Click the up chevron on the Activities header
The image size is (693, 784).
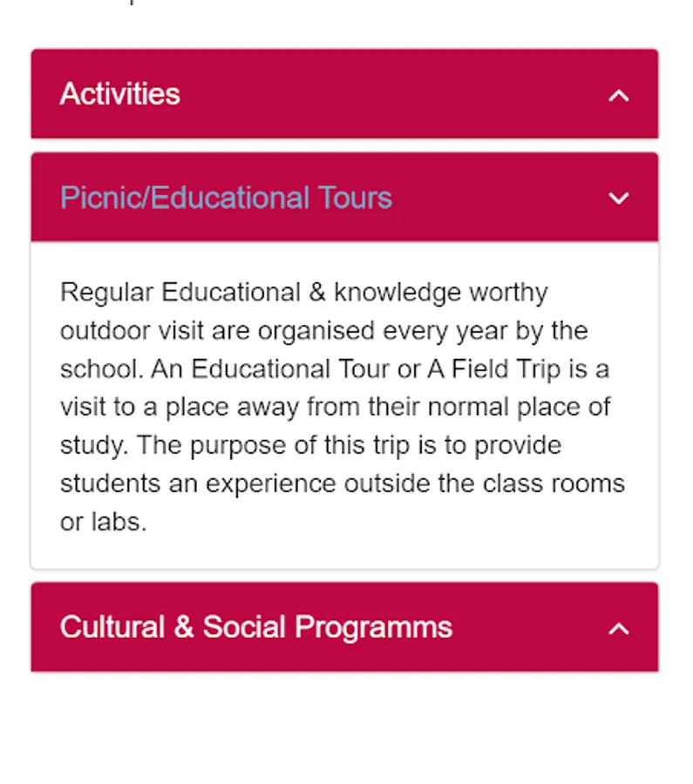pyautogui.click(x=618, y=95)
